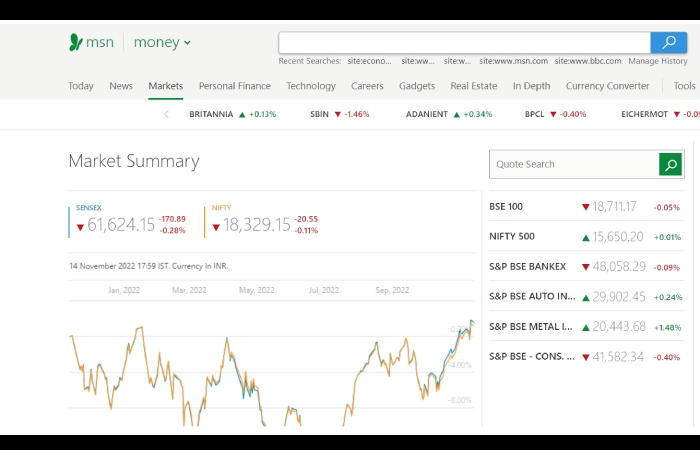
Task: Select recent search site:econo...
Action: click(x=370, y=61)
